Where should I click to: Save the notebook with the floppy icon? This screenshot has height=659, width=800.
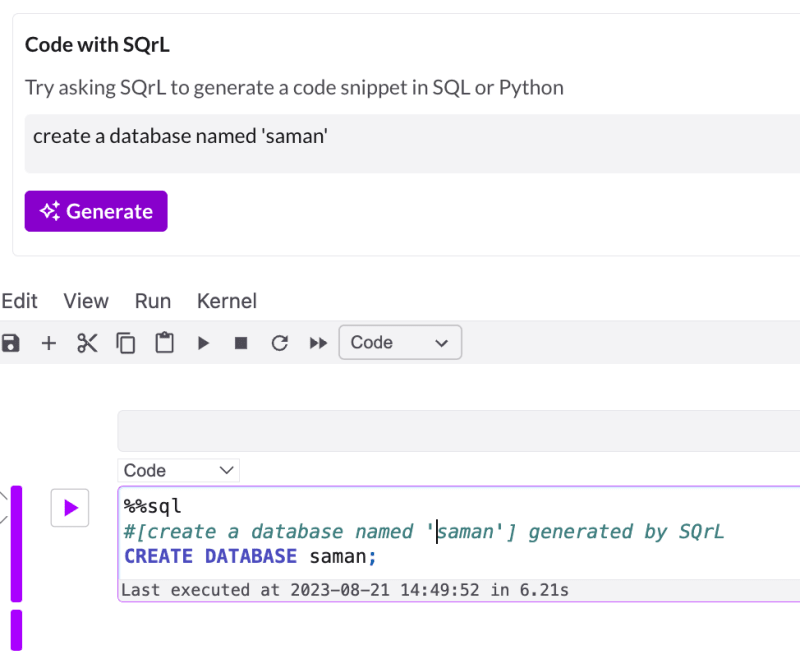point(10,343)
